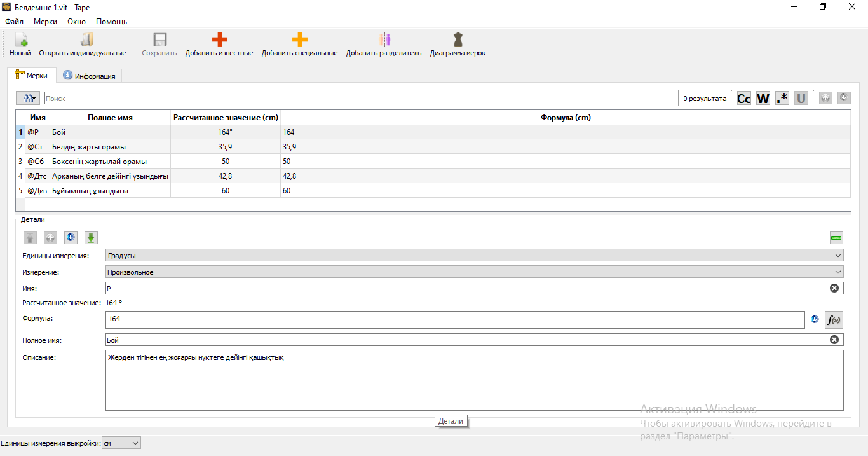This screenshot has width=868, height=456.
Task: Toggle the U unicode search option
Action: point(801,98)
